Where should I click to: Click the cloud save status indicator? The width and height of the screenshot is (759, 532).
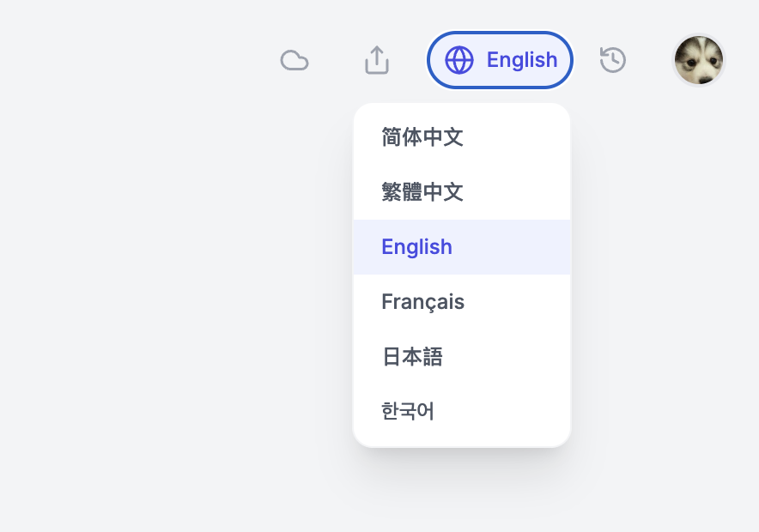294,60
